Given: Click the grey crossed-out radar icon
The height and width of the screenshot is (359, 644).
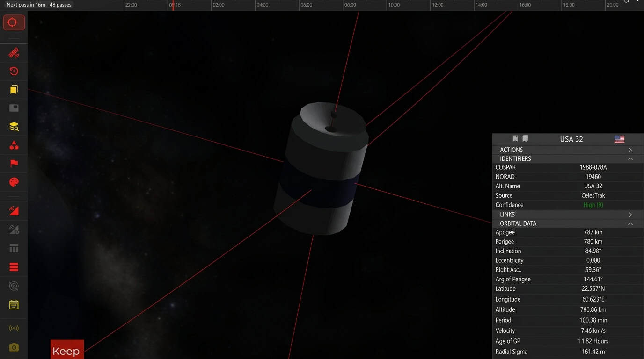Looking at the screenshot, I should pyautogui.click(x=14, y=286).
